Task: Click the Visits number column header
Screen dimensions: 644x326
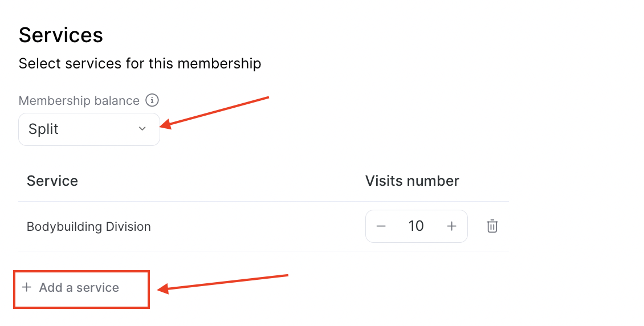Action: (412, 181)
